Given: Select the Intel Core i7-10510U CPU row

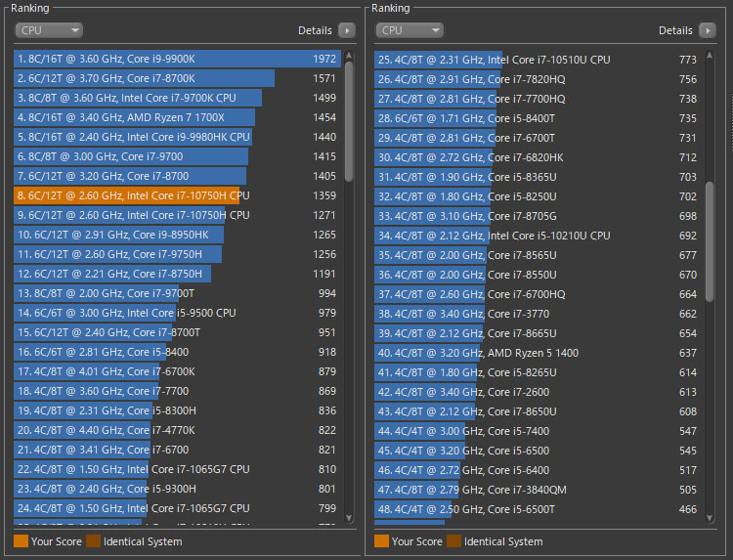Looking at the screenshot, I should tap(539, 60).
